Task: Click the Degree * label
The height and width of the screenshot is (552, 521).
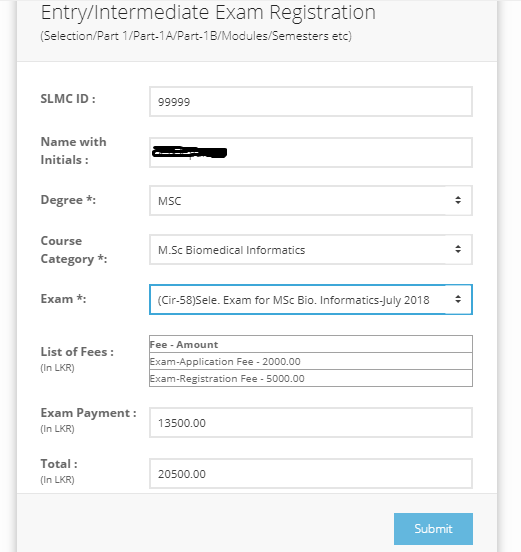Action: point(68,200)
